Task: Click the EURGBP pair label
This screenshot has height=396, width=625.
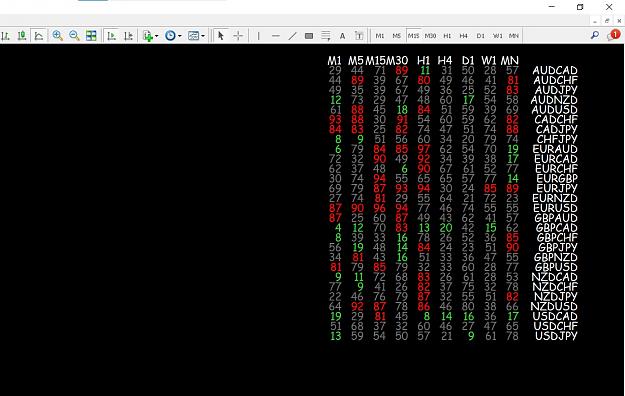Action: pyautogui.click(x=557, y=179)
